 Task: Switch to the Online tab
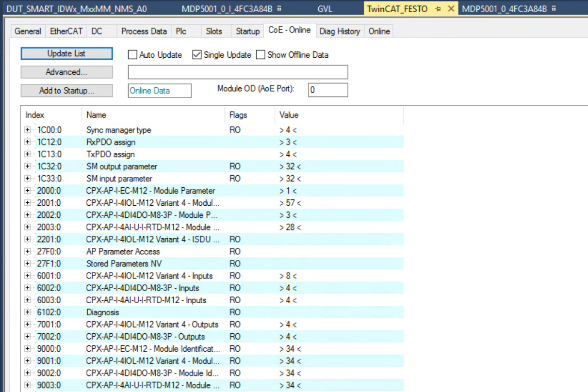click(379, 31)
